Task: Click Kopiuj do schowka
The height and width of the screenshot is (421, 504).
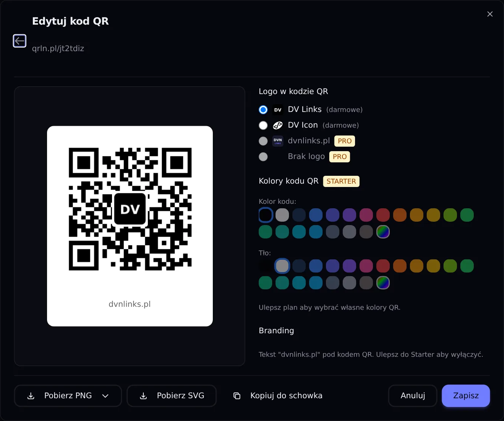Action: tap(278, 396)
